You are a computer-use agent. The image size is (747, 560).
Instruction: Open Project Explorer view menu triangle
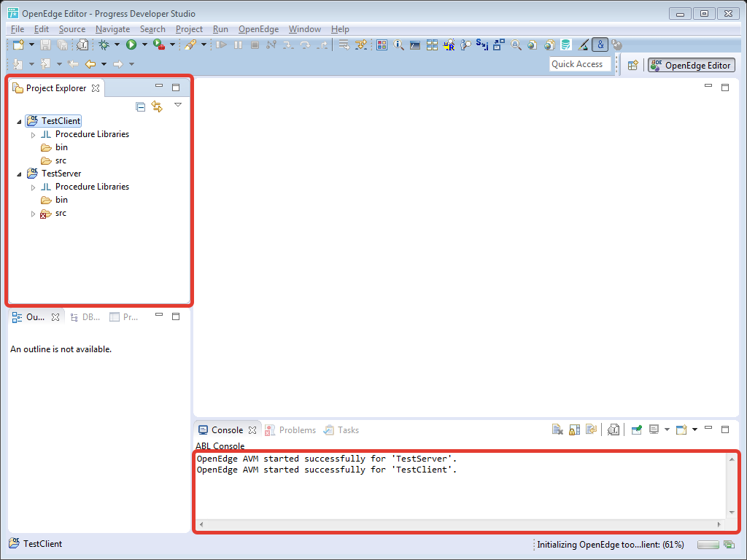[178, 105]
